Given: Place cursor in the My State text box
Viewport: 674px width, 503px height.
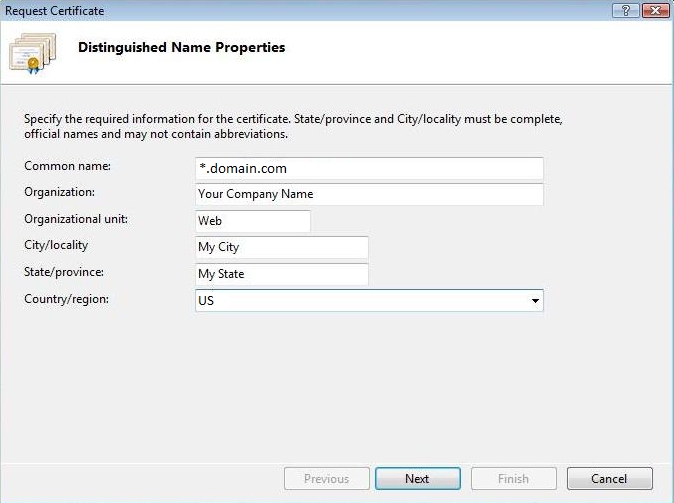Looking at the screenshot, I should [x=282, y=274].
